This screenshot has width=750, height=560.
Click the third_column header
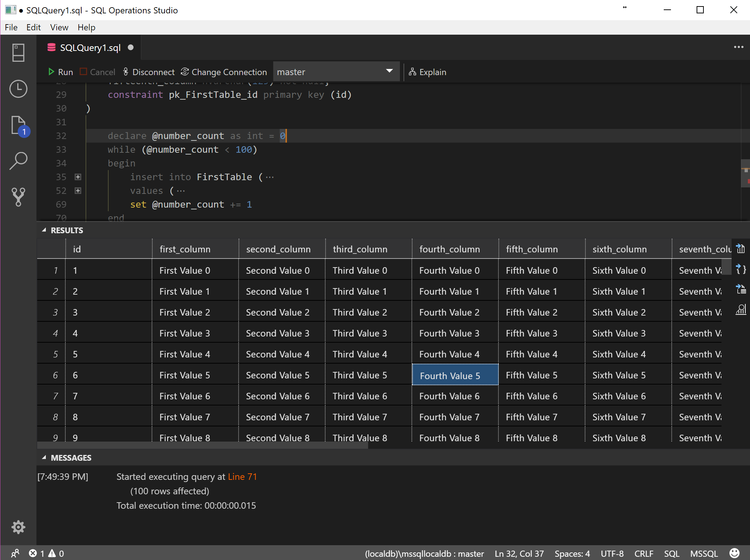pos(369,249)
